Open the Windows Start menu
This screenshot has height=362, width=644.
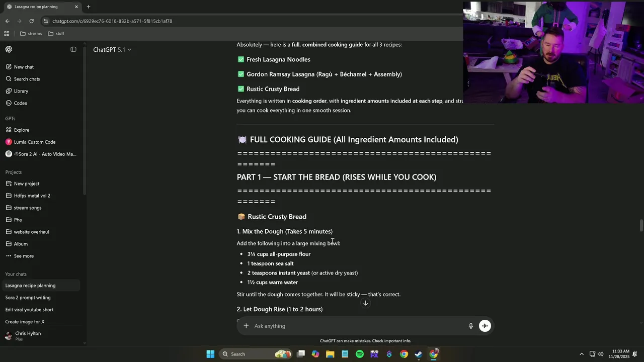click(x=210, y=354)
